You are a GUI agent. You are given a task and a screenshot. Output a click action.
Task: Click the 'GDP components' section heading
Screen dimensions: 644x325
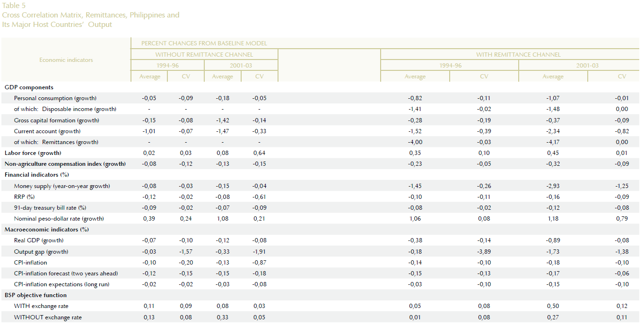point(29,87)
